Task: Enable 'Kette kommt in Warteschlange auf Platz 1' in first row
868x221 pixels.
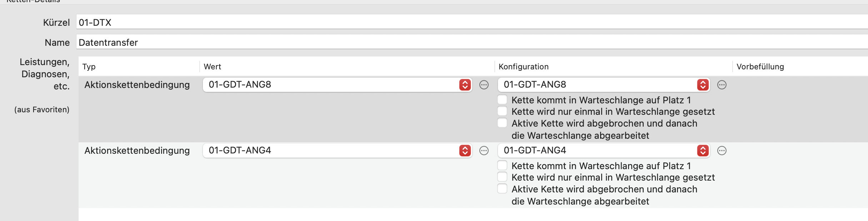Action: (502, 99)
